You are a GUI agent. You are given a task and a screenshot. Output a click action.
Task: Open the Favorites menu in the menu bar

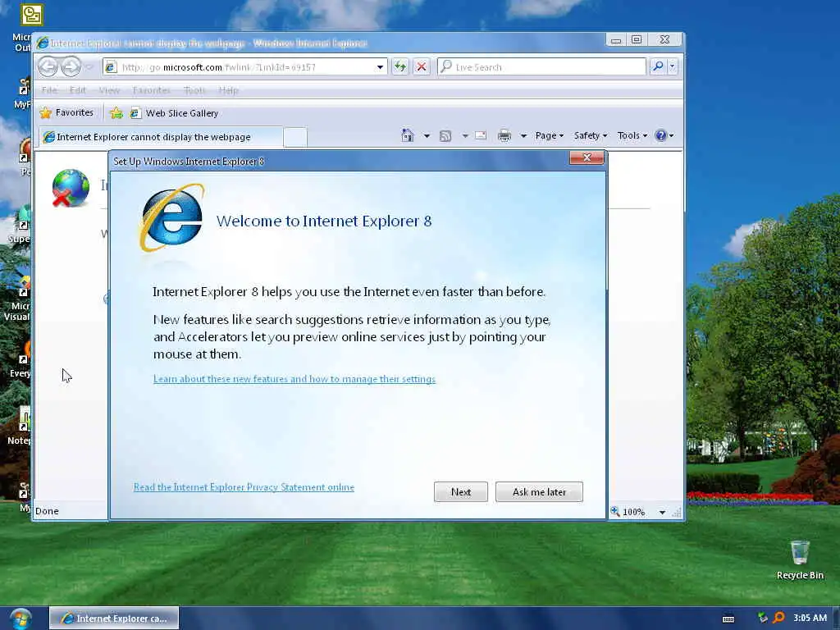click(151, 90)
